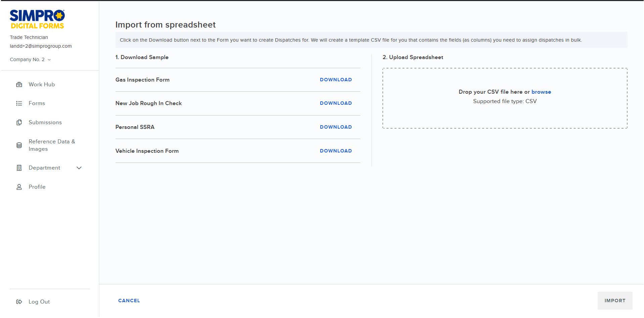Open the Company No. 2 dropdown
The width and height of the screenshot is (644, 318).
(x=30, y=59)
